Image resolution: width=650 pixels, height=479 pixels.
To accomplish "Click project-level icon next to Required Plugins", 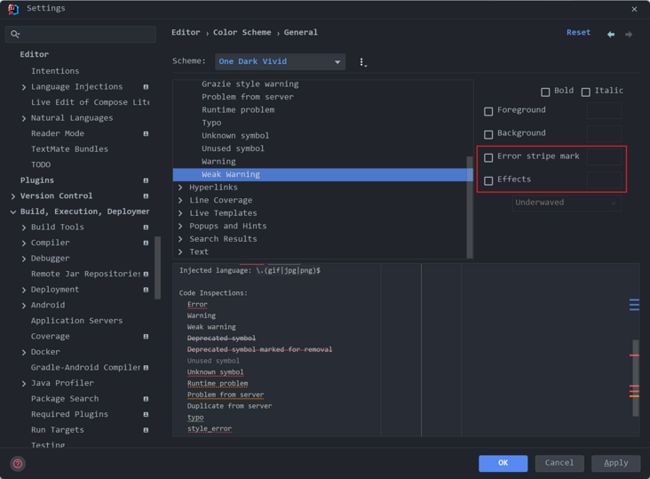I will coord(146,414).
